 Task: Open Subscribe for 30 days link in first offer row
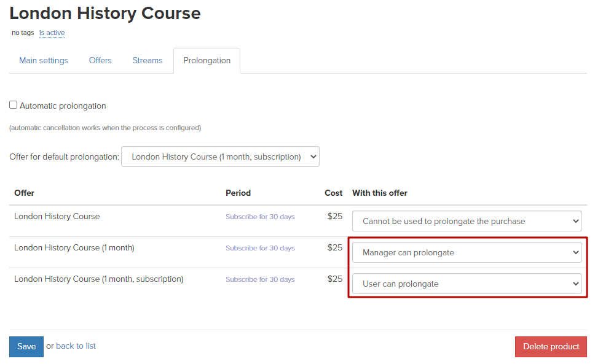click(260, 217)
